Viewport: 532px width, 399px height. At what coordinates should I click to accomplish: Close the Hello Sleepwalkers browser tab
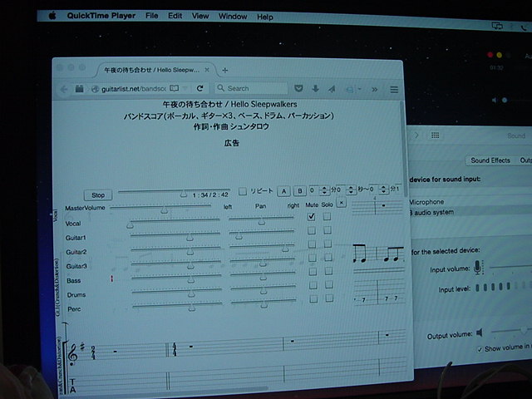(207, 70)
